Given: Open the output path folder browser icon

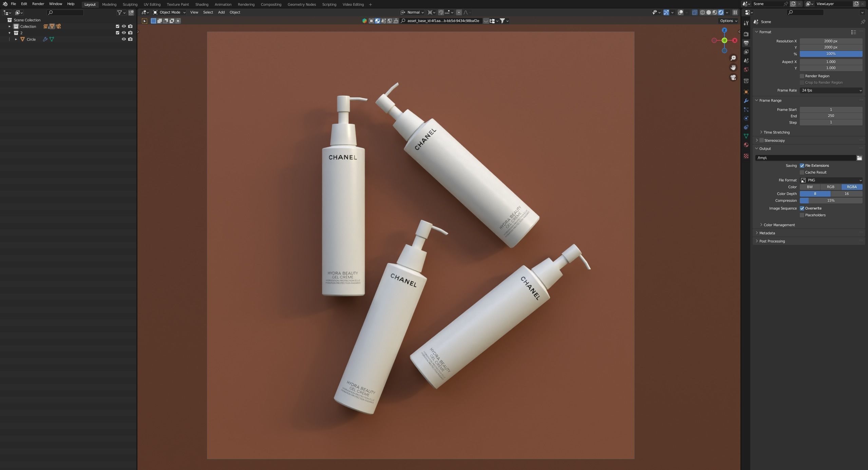Looking at the screenshot, I should pyautogui.click(x=859, y=158).
